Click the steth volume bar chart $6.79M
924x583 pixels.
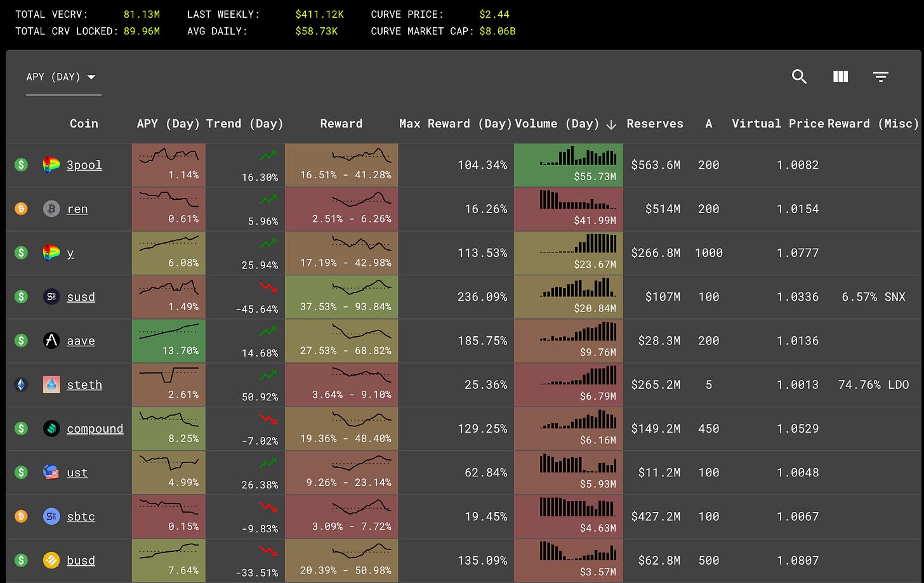[x=569, y=384]
